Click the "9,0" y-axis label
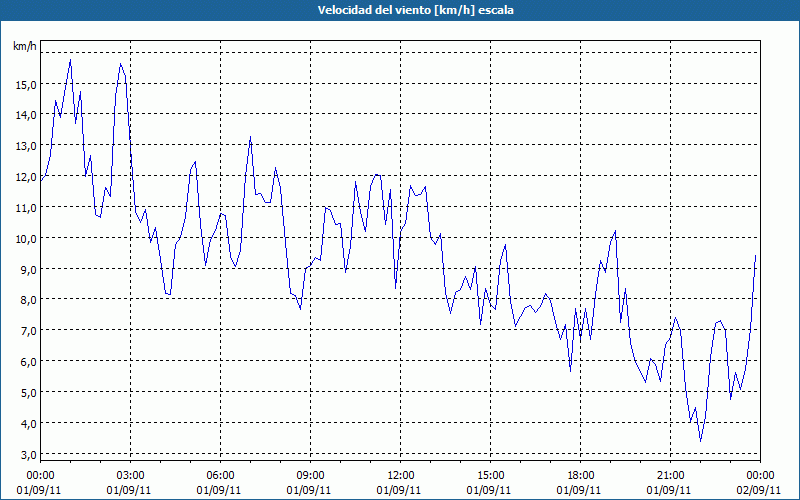800x500 pixels. point(29,269)
